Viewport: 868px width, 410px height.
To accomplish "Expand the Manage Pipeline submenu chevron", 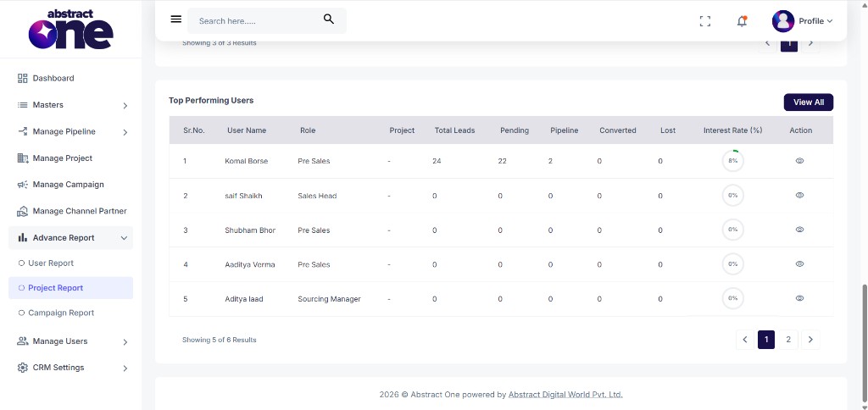I will pyautogui.click(x=125, y=132).
